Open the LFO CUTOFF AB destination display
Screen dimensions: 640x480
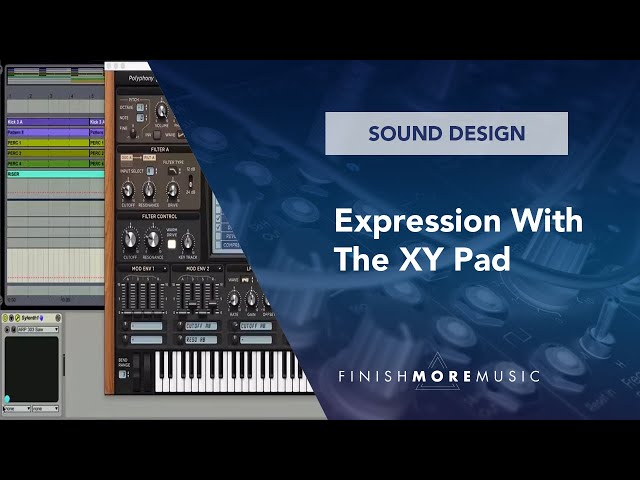coord(256,326)
